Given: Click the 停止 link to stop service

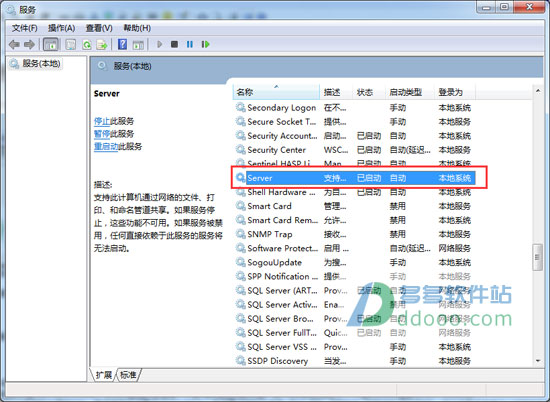Looking at the screenshot, I should pos(102,121).
